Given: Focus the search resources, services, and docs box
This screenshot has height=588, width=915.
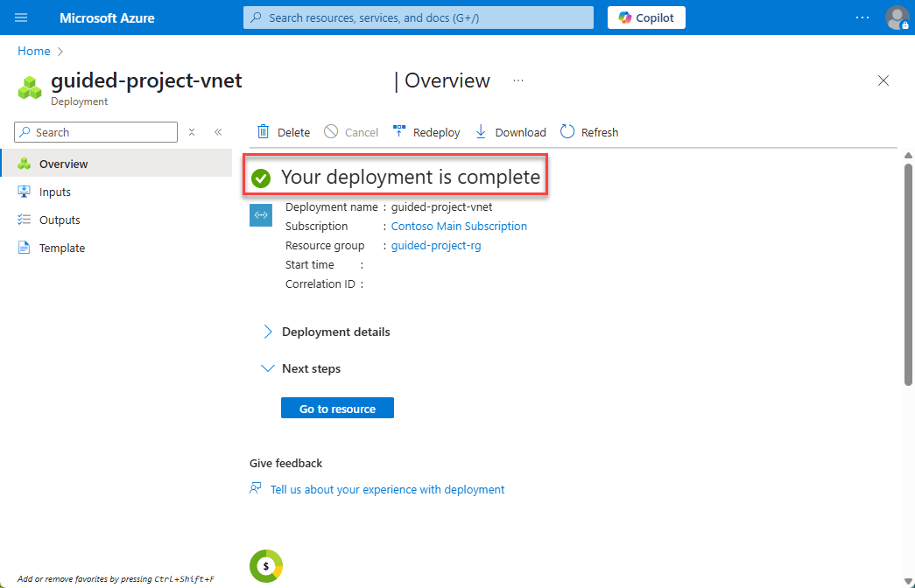Looking at the screenshot, I should [x=419, y=17].
